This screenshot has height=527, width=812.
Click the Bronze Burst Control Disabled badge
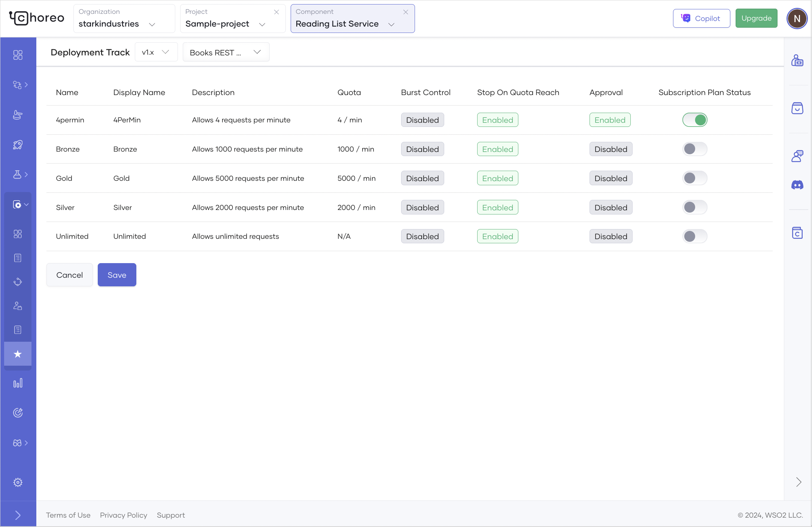(422, 149)
